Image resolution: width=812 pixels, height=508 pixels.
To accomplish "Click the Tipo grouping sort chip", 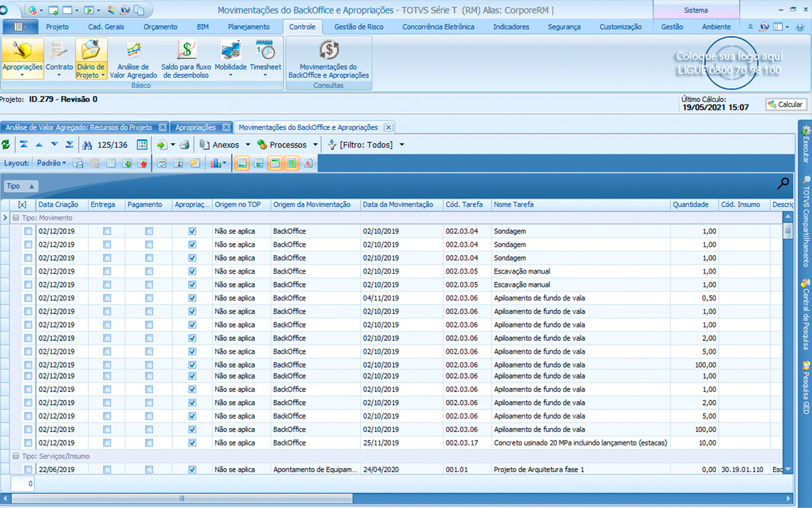I will click(x=21, y=186).
